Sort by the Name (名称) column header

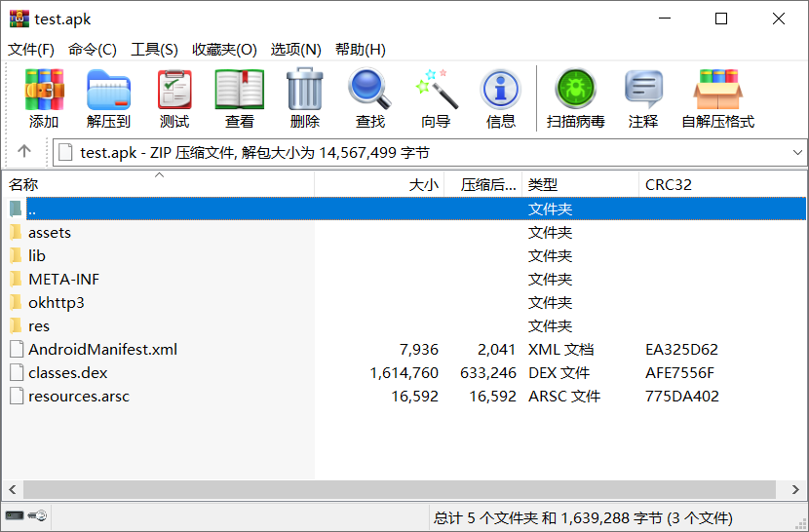point(158,184)
